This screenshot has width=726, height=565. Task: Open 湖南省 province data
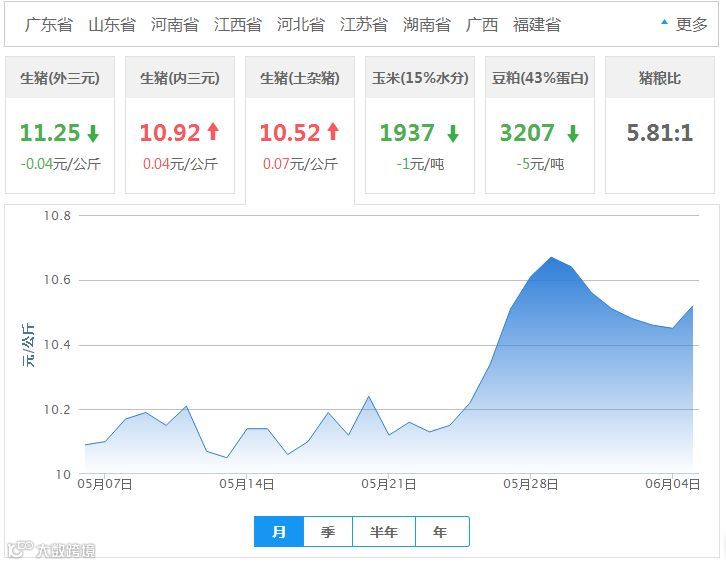[426, 25]
